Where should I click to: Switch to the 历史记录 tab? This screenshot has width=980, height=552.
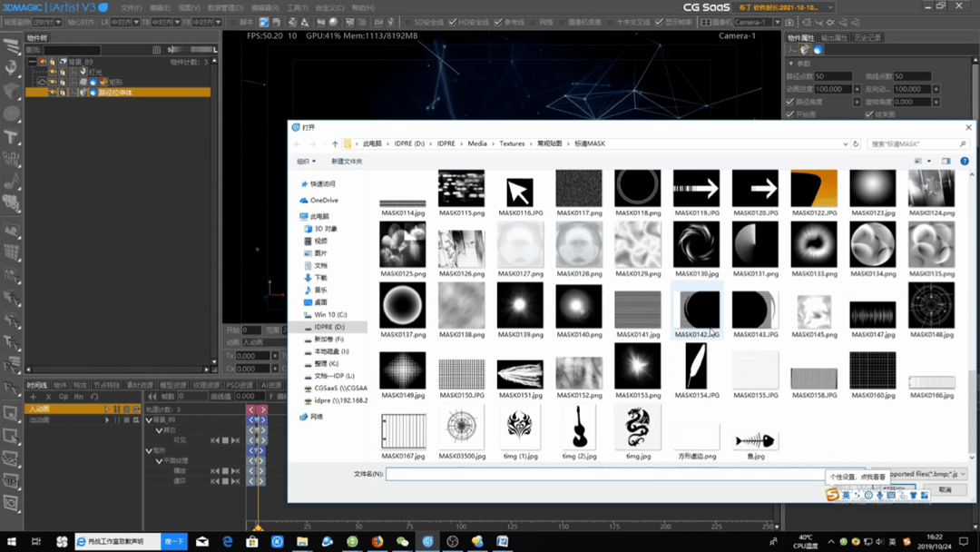point(867,38)
